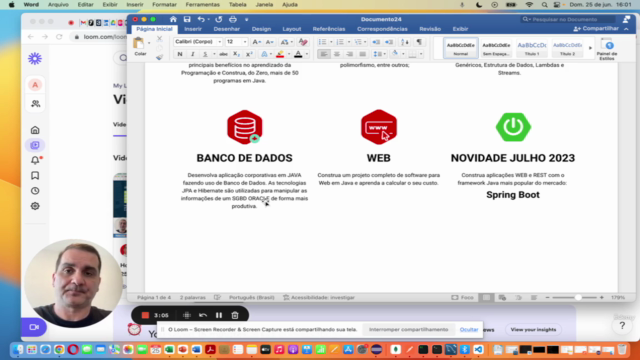Click Interromper compartilhamento button
This screenshot has height=360, width=640.
[409, 329]
